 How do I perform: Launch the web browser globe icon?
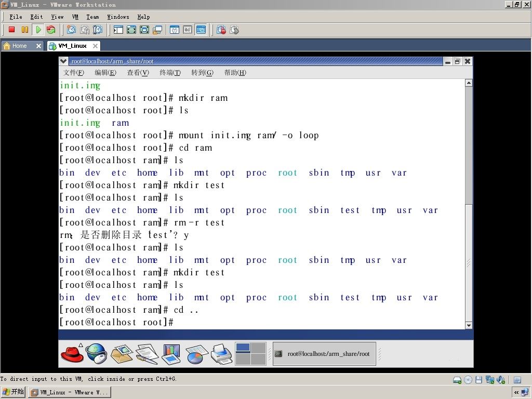click(96, 353)
